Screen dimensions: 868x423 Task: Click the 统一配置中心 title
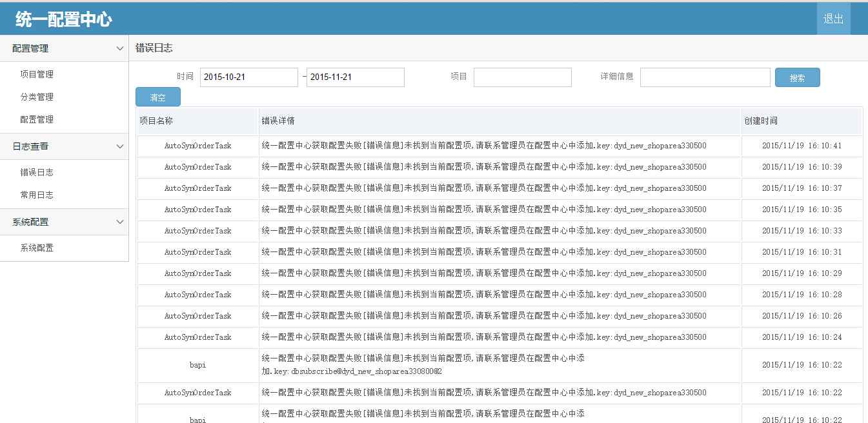[64, 19]
